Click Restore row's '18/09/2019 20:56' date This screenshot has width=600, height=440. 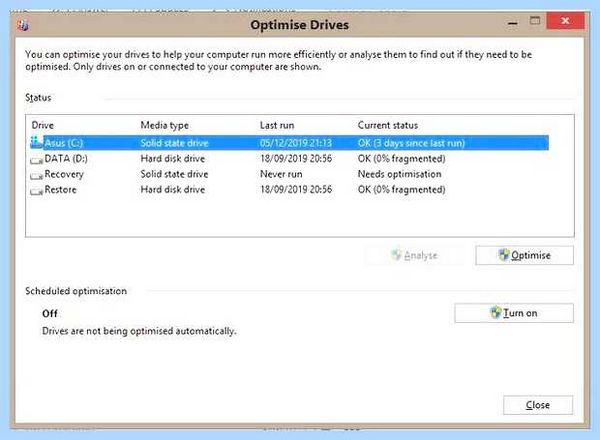tap(296, 189)
